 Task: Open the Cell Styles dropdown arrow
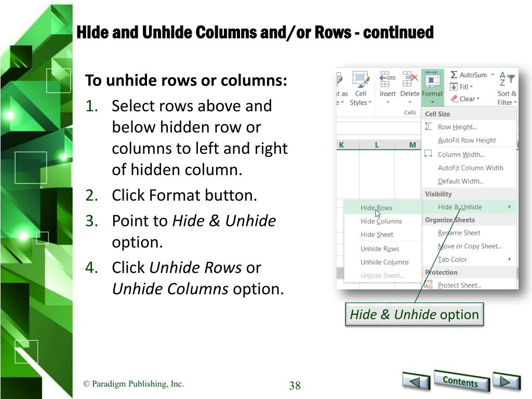click(370, 102)
